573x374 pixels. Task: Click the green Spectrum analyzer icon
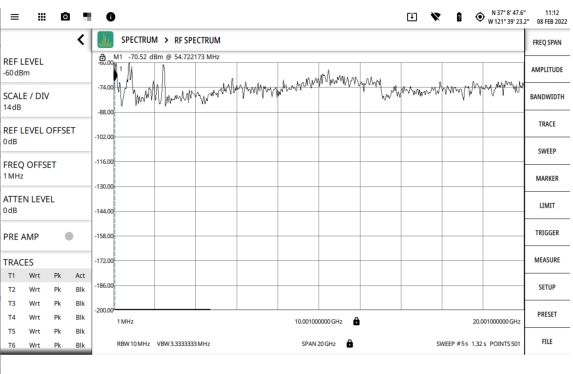(105, 40)
